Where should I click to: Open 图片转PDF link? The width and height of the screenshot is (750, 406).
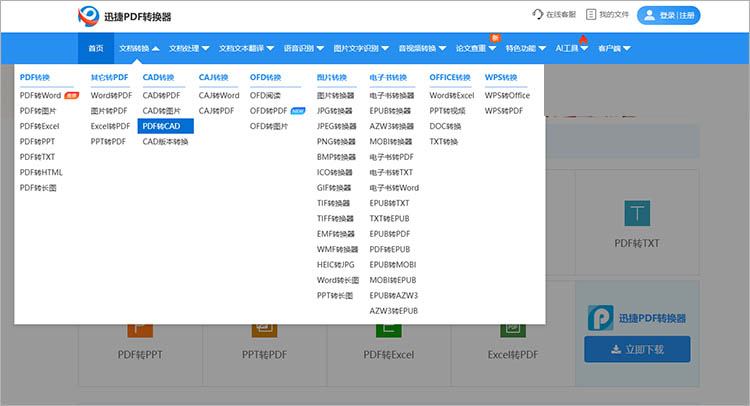click(109, 110)
